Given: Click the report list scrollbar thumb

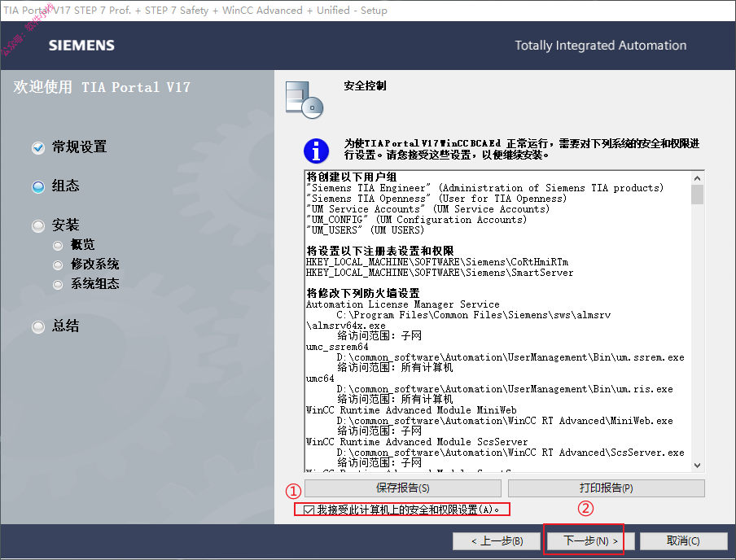Looking at the screenshot, I should [x=697, y=195].
